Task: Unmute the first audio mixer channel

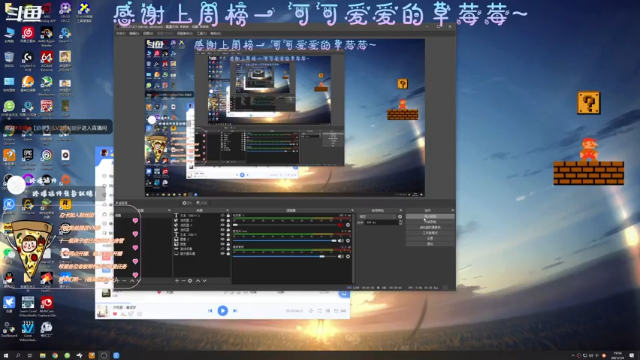Action: [340, 224]
